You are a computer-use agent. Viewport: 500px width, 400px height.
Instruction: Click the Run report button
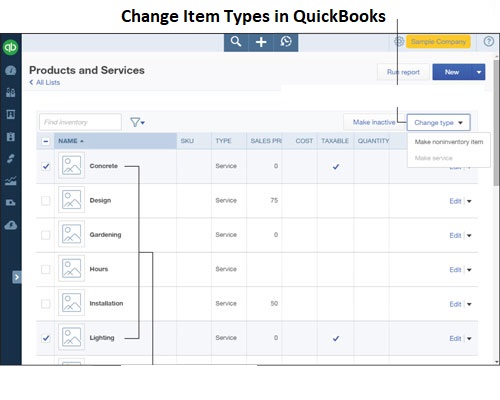[x=403, y=72]
